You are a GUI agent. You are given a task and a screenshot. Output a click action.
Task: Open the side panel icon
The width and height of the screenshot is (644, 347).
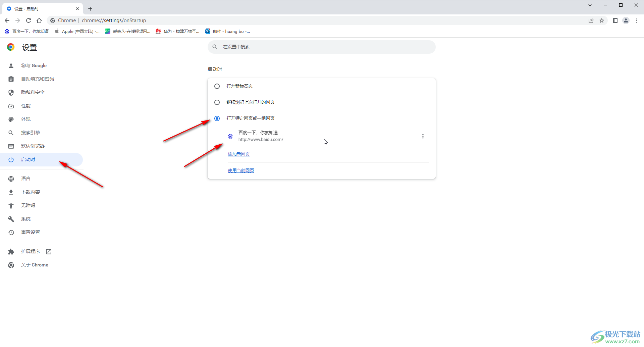[615, 20]
